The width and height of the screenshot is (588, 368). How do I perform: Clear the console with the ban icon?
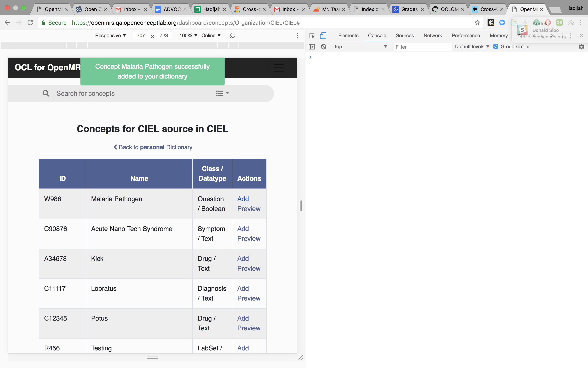pyautogui.click(x=323, y=47)
